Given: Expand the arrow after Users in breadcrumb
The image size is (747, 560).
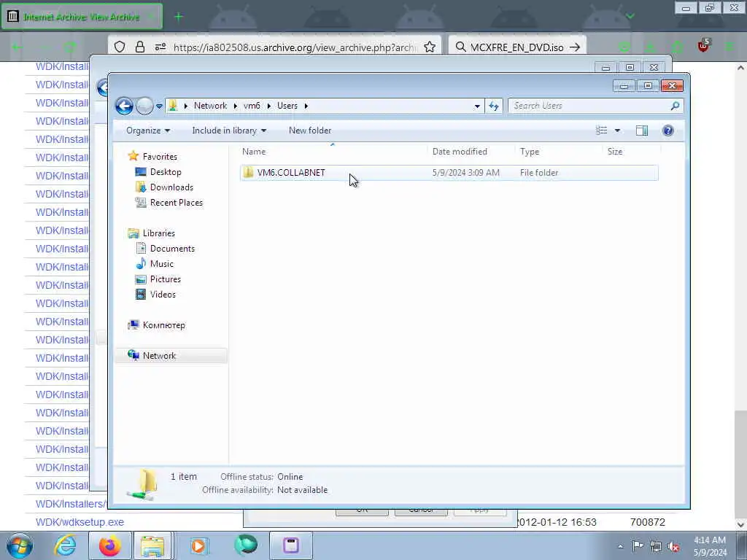Looking at the screenshot, I should [x=306, y=106].
